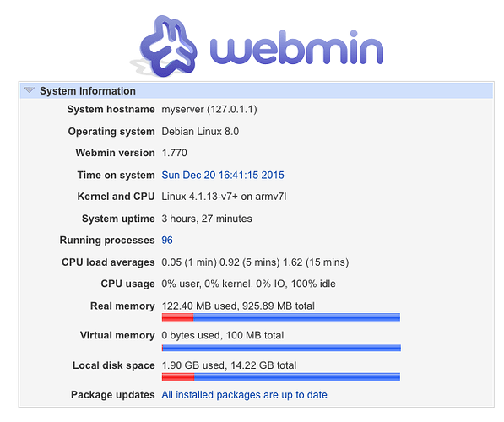Collapse the System Information section triangle
The image size is (504, 422).
tap(30, 90)
